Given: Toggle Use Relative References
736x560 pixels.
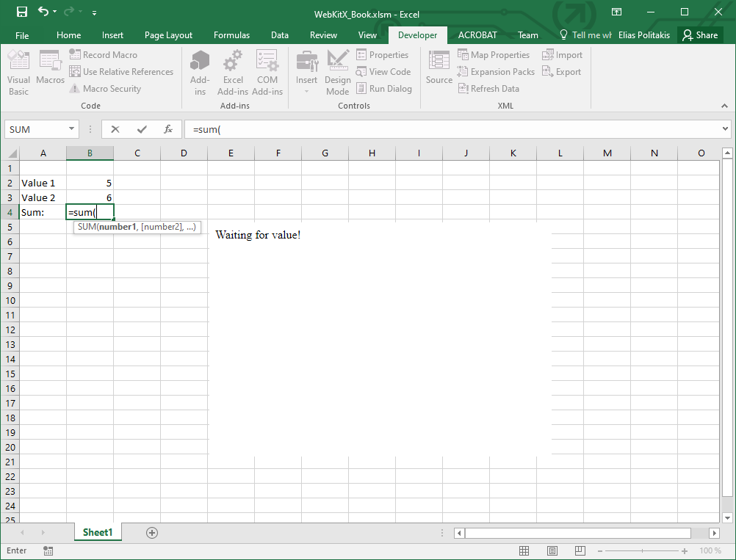Looking at the screenshot, I should click(121, 71).
